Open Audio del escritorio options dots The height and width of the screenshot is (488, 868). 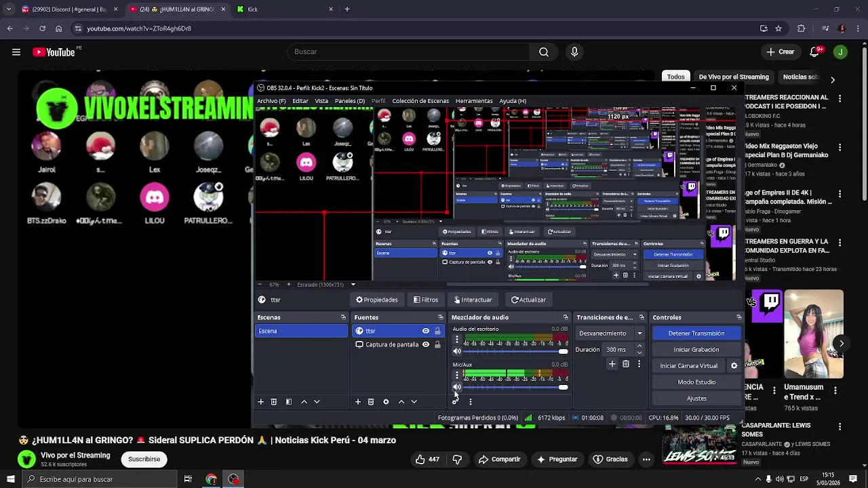[x=456, y=340]
